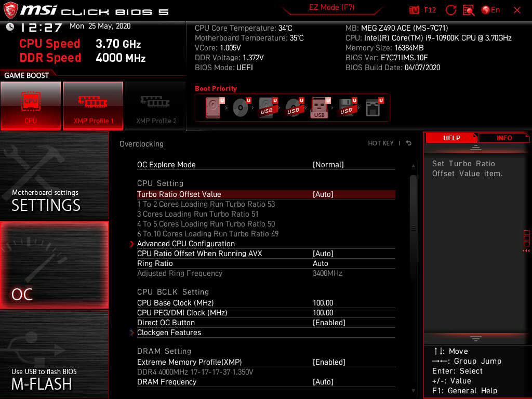Select the USB optical drive boot device
This screenshot has width=532, height=399.
pyautogui.click(x=295, y=108)
